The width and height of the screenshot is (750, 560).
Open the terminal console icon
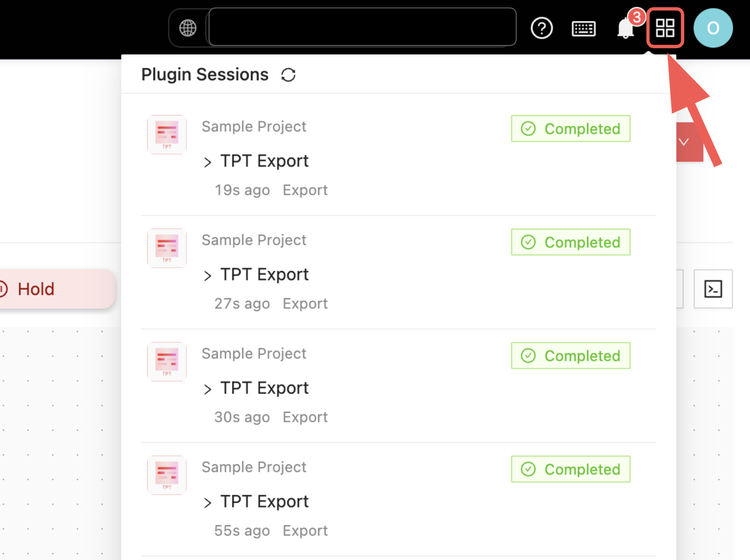[713, 289]
